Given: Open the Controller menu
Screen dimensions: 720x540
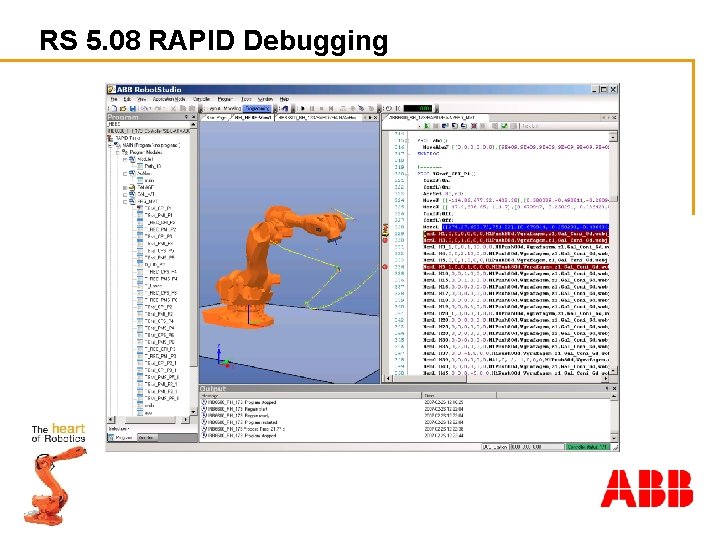Looking at the screenshot, I should click(201, 99).
